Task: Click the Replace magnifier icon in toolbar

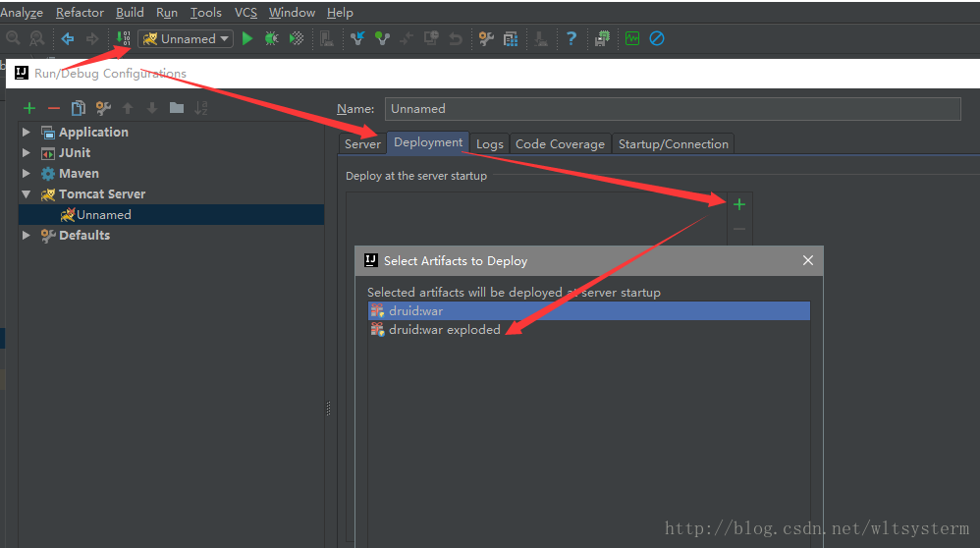Action: click(x=37, y=38)
